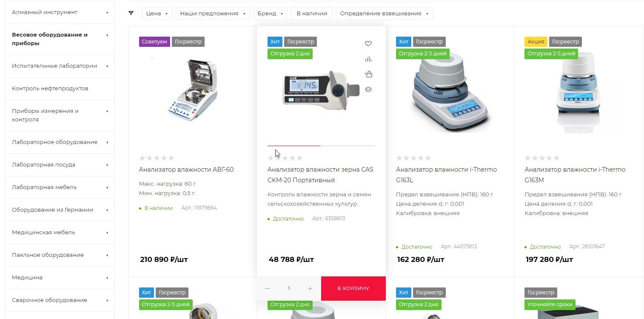Decrease quantity with minus button

[267, 288]
